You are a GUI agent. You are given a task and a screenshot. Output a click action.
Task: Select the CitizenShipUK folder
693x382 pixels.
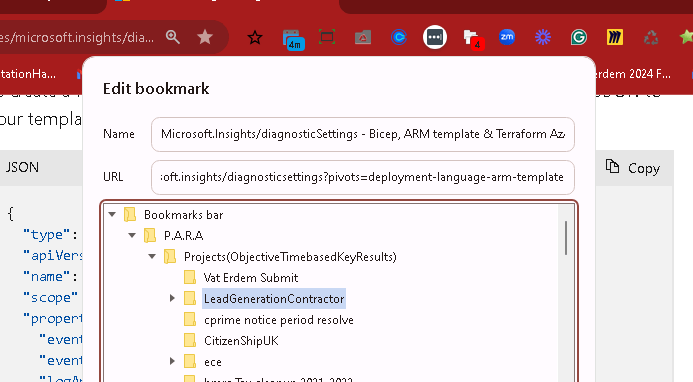pyautogui.click(x=241, y=341)
